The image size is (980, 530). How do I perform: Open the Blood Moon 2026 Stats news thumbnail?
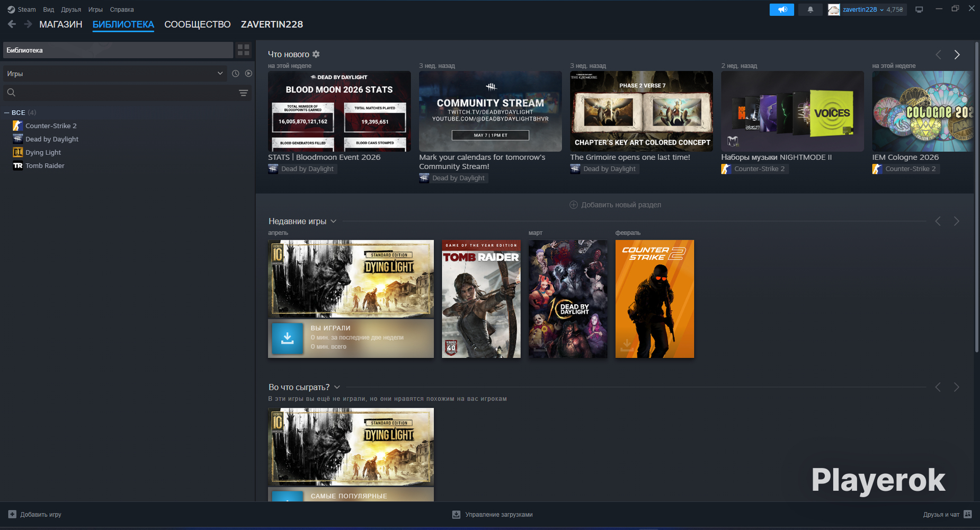pos(340,111)
